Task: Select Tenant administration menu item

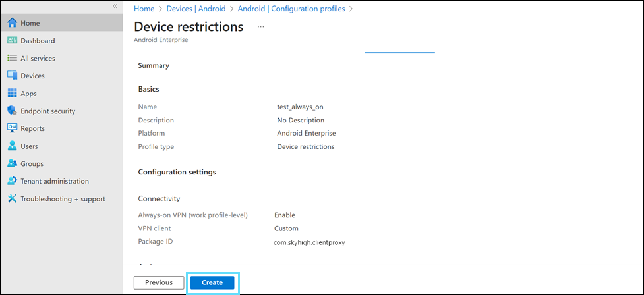Action: 55,181
